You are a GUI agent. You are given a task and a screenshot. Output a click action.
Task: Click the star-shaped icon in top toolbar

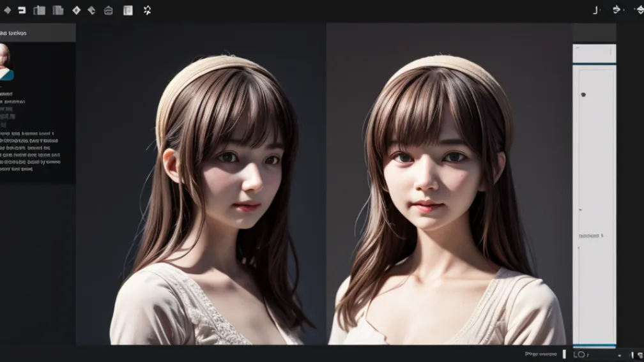(x=147, y=10)
